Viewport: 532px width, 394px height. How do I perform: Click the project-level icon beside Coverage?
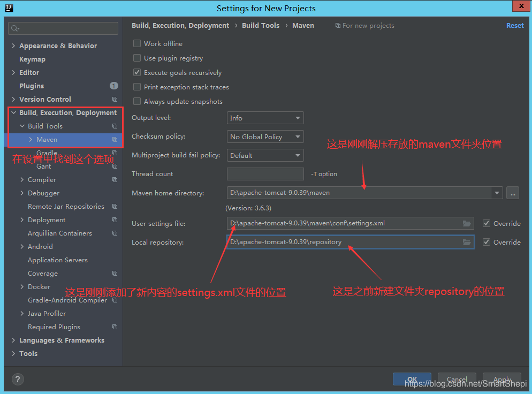(x=115, y=273)
